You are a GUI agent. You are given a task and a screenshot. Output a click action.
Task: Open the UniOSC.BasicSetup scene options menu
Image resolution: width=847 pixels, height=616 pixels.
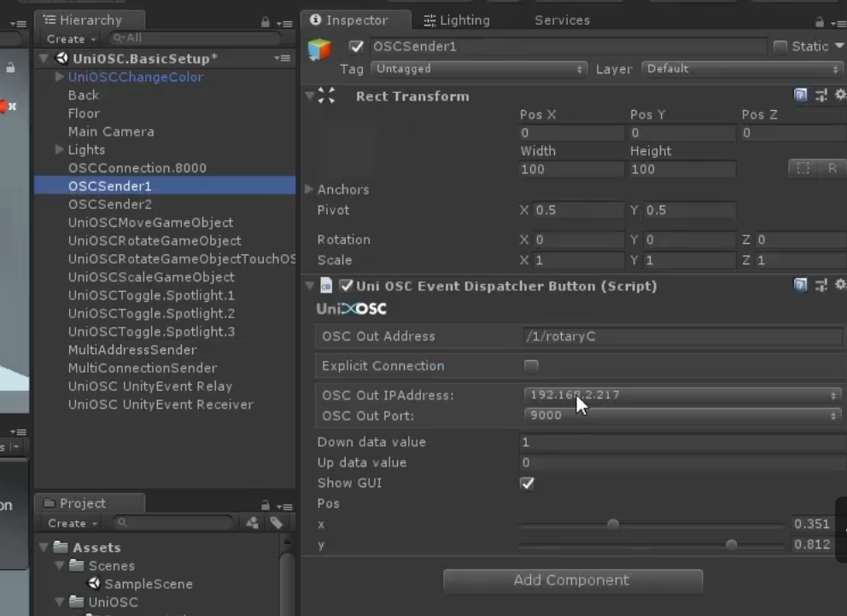point(282,58)
